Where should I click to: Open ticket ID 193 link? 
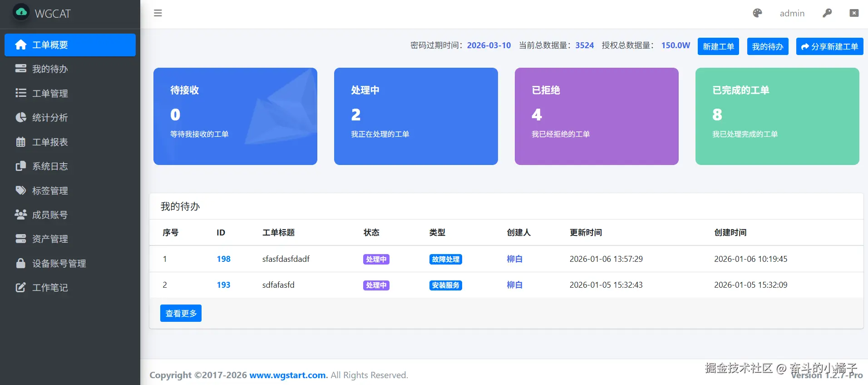223,285
